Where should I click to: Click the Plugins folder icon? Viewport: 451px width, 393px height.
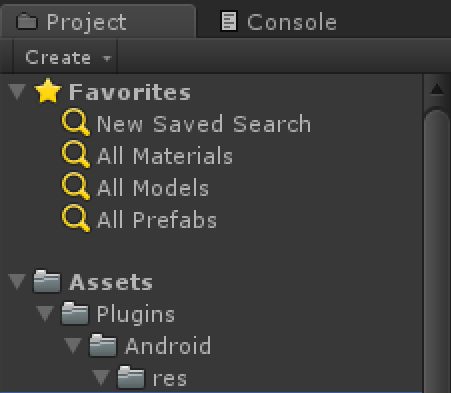pyautogui.click(x=75, y=313)
